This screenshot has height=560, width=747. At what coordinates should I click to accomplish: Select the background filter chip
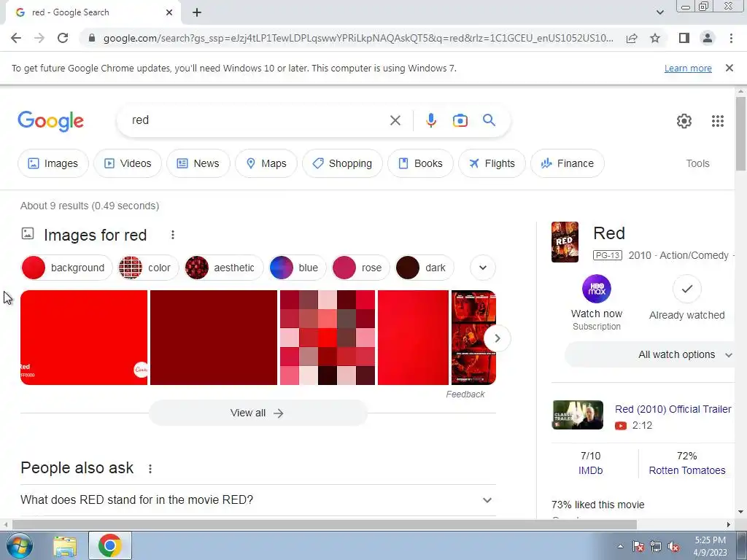(66, 268)
